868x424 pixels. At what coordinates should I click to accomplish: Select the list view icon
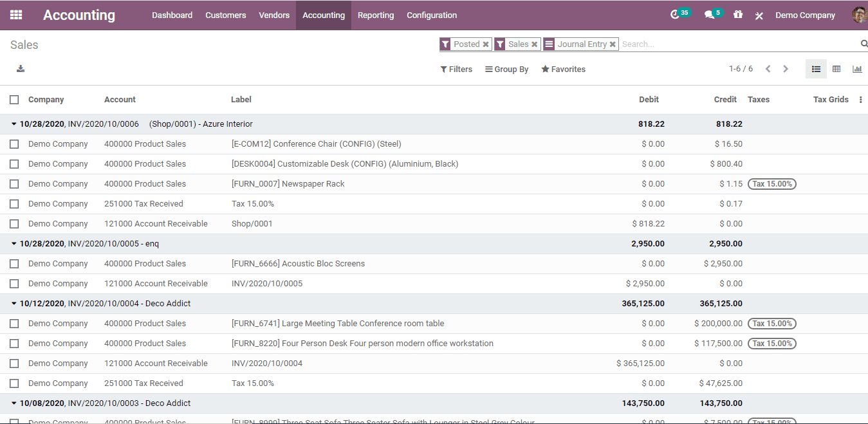click(816, 69)
